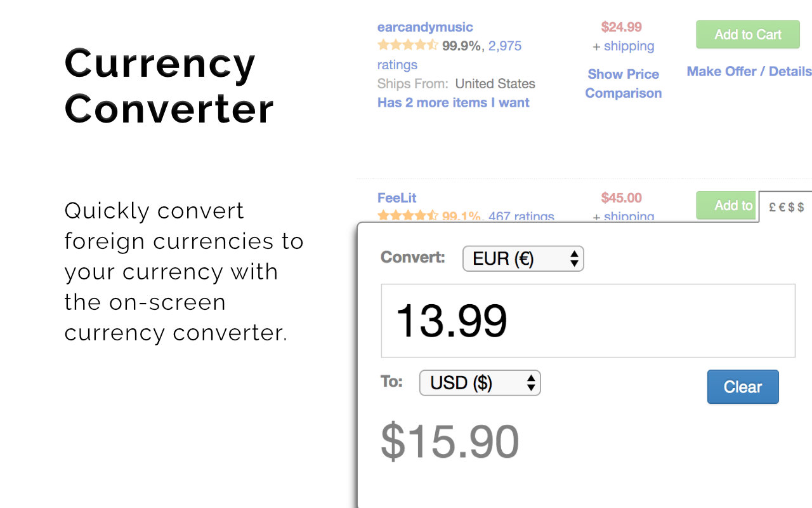Click the stepper arrows on the EUR selector

point(573,258)
